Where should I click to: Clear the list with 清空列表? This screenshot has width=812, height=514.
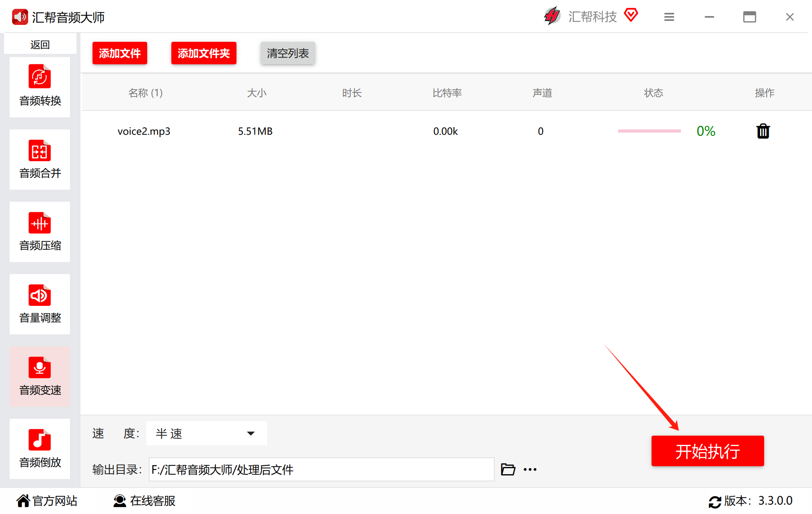tap(288, 53)
